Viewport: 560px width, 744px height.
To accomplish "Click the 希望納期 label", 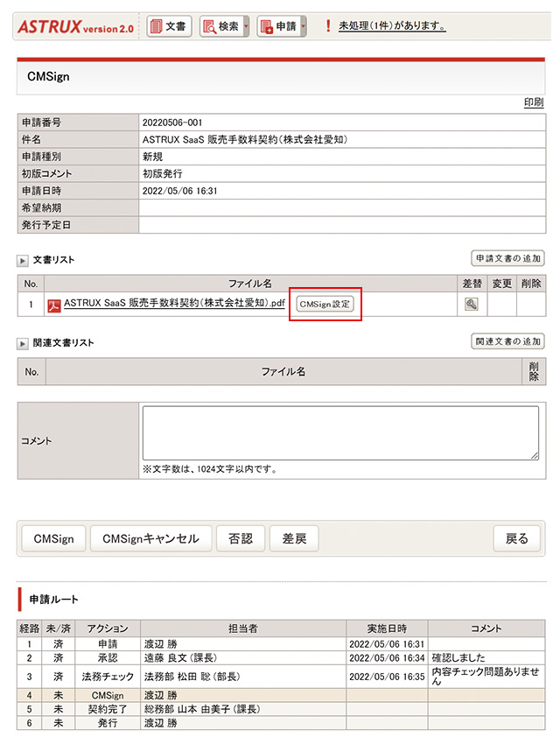I will click(42, 208).
